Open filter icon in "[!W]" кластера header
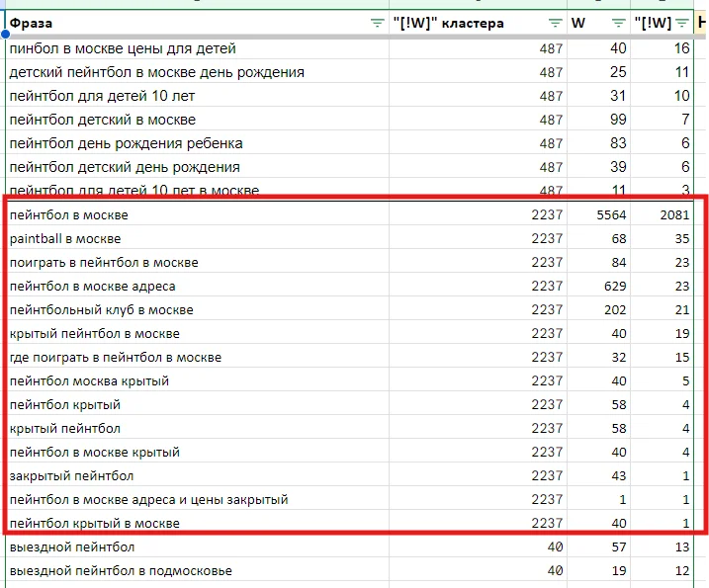Image resolution: width=709 pixels, height=588 pixels. click(555, 24)
